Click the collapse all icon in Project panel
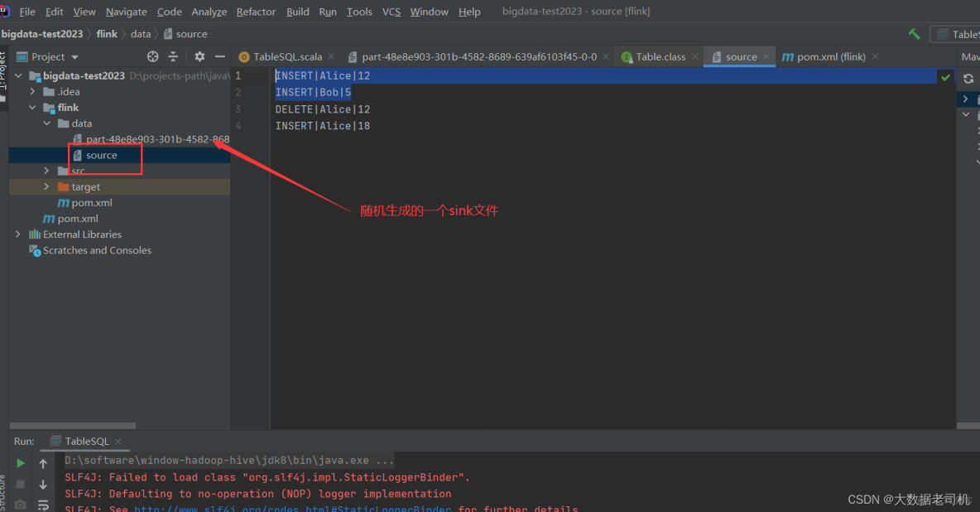 point(174,56)
